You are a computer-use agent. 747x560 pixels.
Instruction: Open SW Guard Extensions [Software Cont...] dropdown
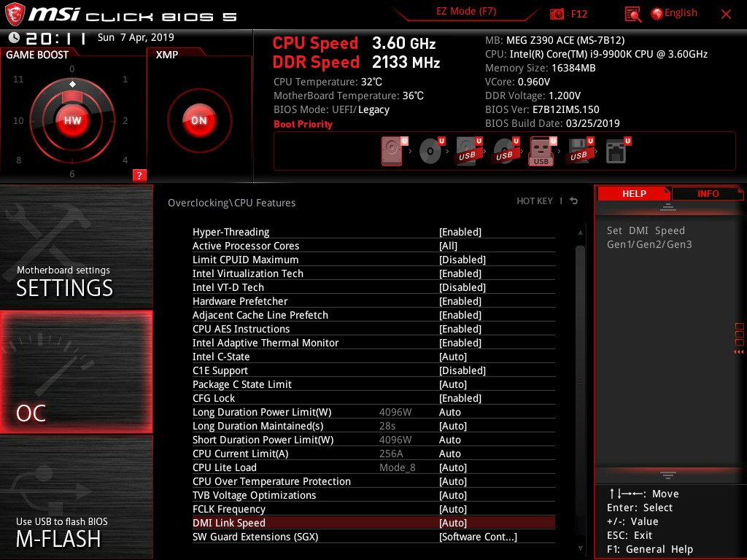478,537
